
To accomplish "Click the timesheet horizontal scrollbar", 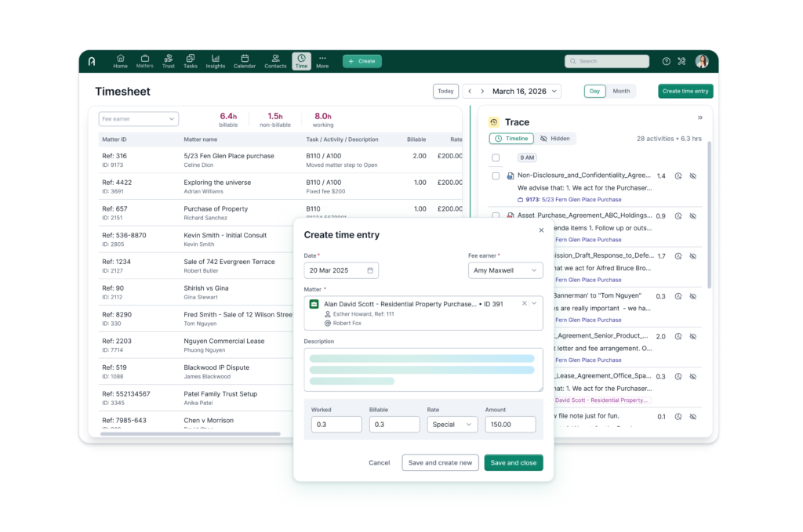I will [191, 434].
